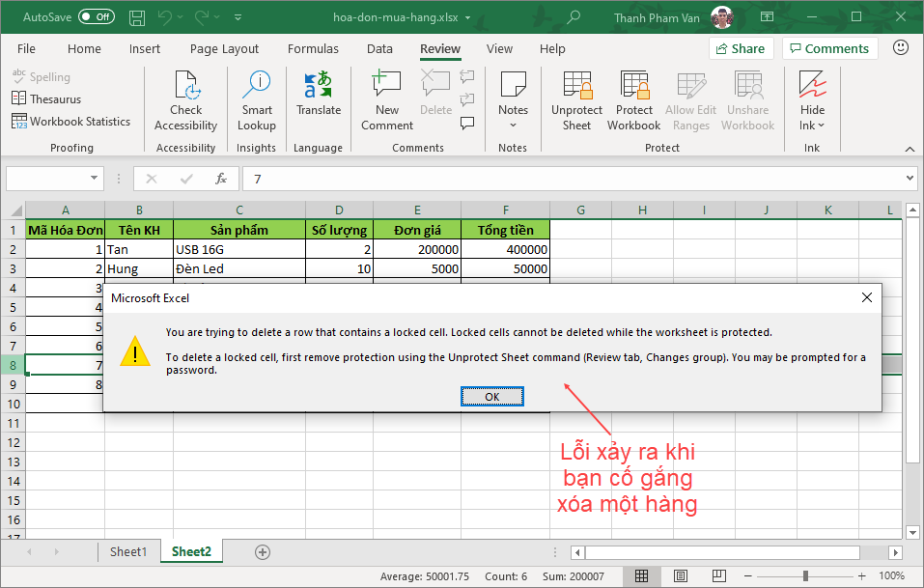Switch to Sheet1 tab
924x588 pixels.
[x=128, y=552]
